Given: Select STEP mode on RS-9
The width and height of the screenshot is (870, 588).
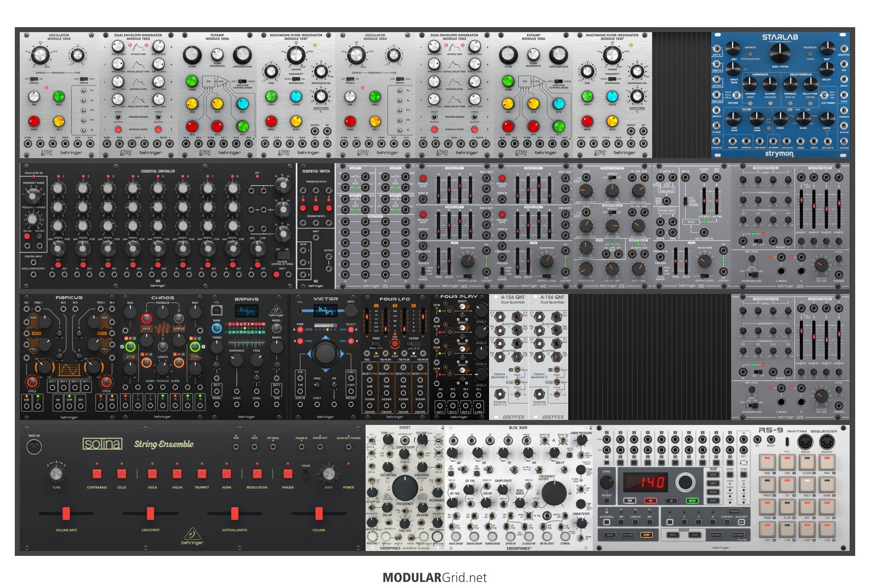Looking at the screenshot, I should [647, 535].
